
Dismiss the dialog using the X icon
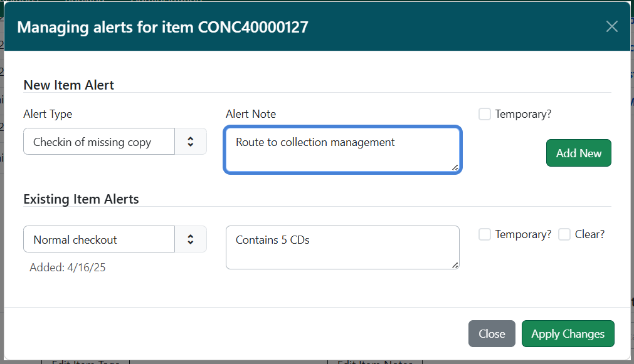[611, 26]
